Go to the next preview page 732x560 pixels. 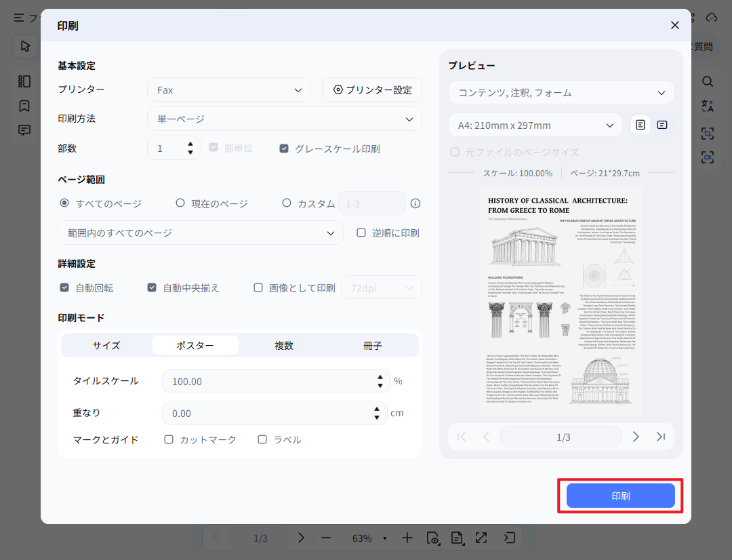point(635,437)
